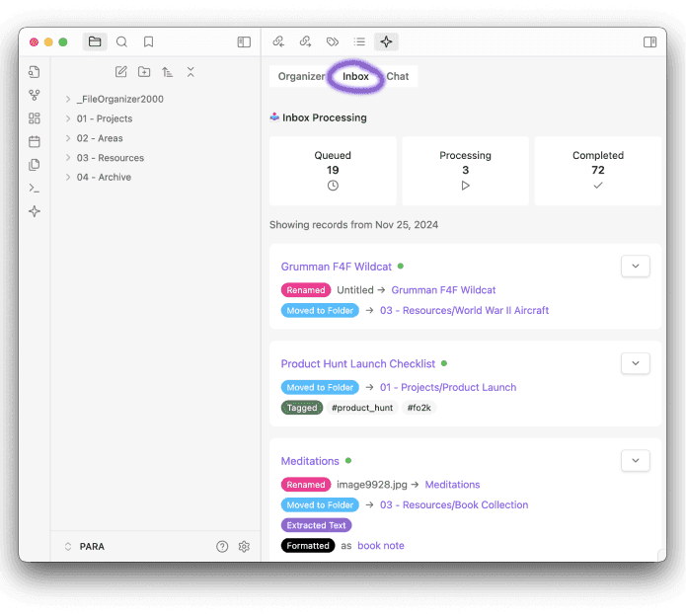Open the renamed Meditations link
Viewport: 686px width, 616px height.
pos(452,485)
